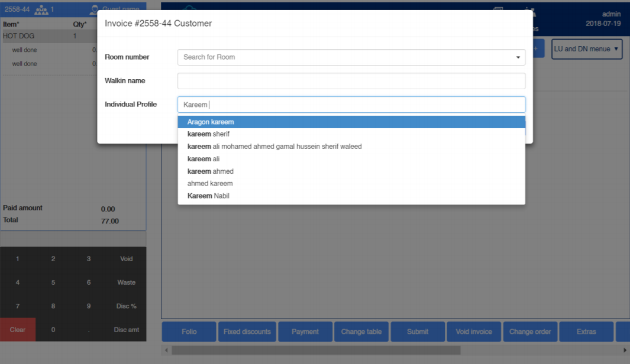The width and height of the screenshot is (630, 364).
Task: Open the Payment button
Action: 305,331
